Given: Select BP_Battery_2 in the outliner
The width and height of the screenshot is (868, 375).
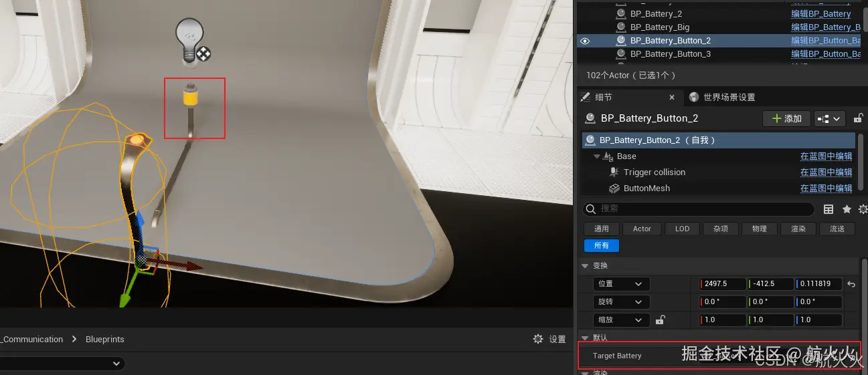Looking at the screenshot, I should (656, 13).
